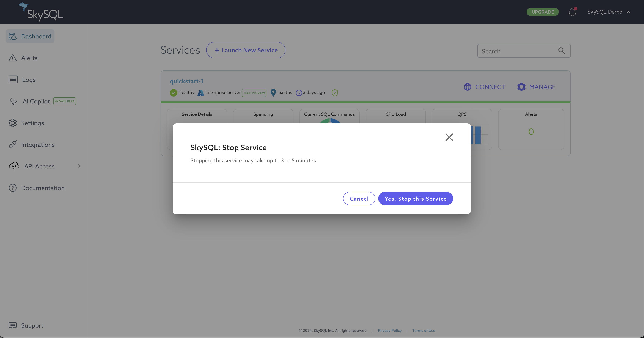This screenshot has height=338, width=644.
Task: Open the SkySQL Demo account dropdown
Action: [x=609, y=12]
